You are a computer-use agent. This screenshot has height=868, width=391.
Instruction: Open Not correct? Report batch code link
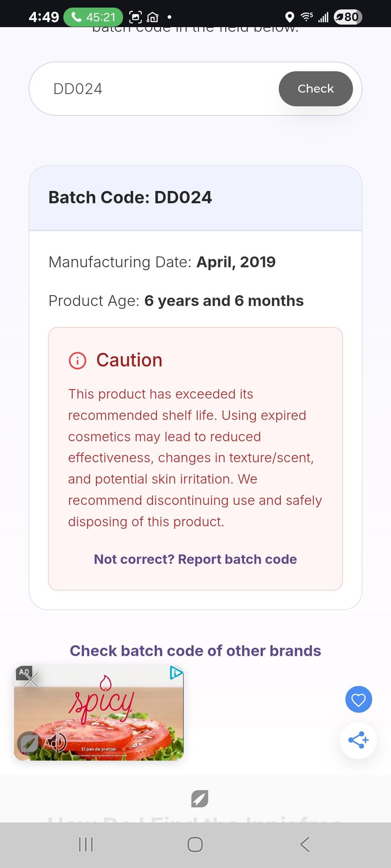[x=195, y=559]
